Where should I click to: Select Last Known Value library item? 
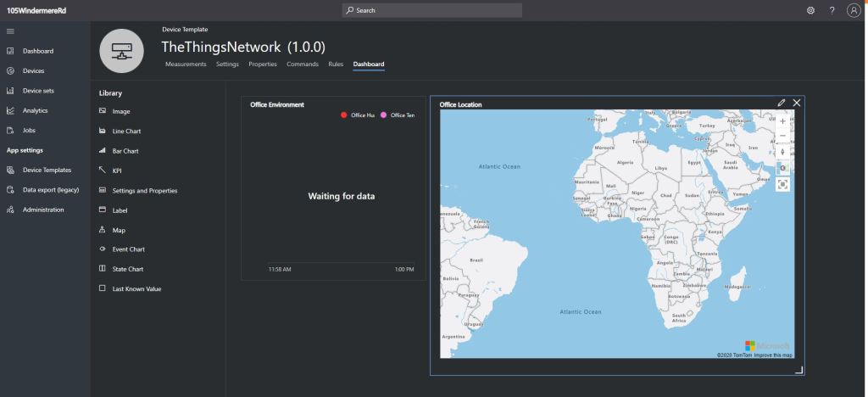(x=136, y=289)
